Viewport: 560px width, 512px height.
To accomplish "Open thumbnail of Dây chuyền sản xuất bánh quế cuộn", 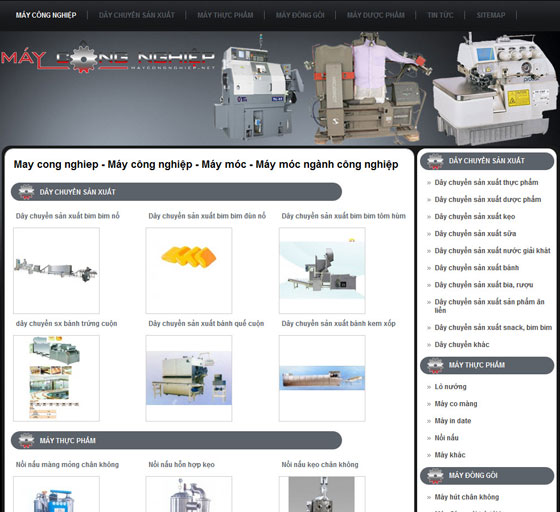I will point(189,378).
